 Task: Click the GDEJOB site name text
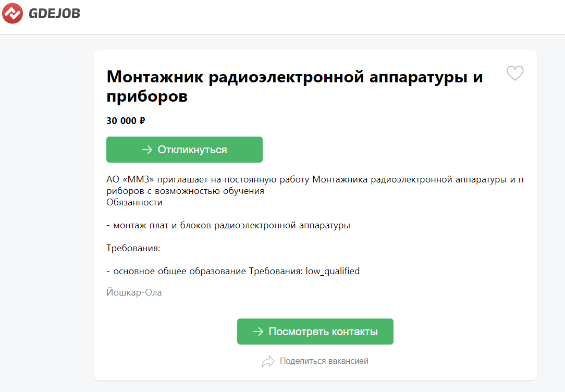point(54,14)
